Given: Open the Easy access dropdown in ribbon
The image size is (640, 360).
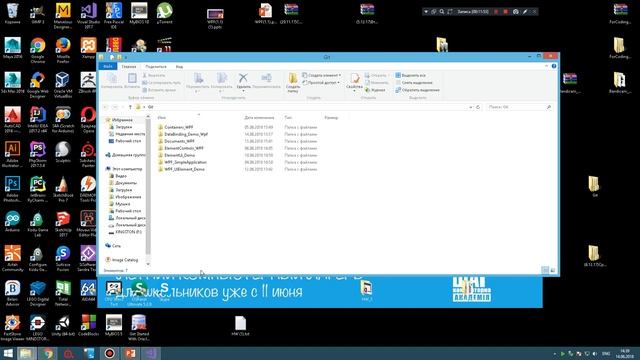Looking at the screenshot, I should pos(321,83).
